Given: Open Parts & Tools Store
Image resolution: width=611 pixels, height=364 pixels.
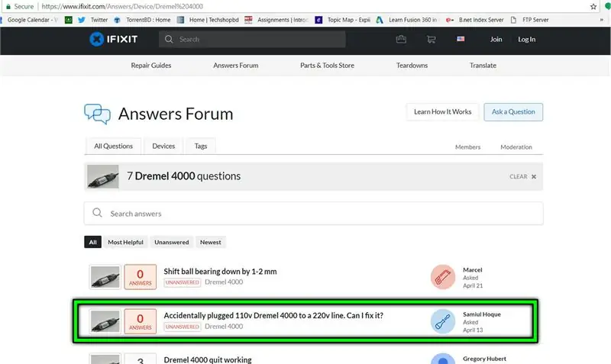Looking at the screenshot, I should click(328, 66).
